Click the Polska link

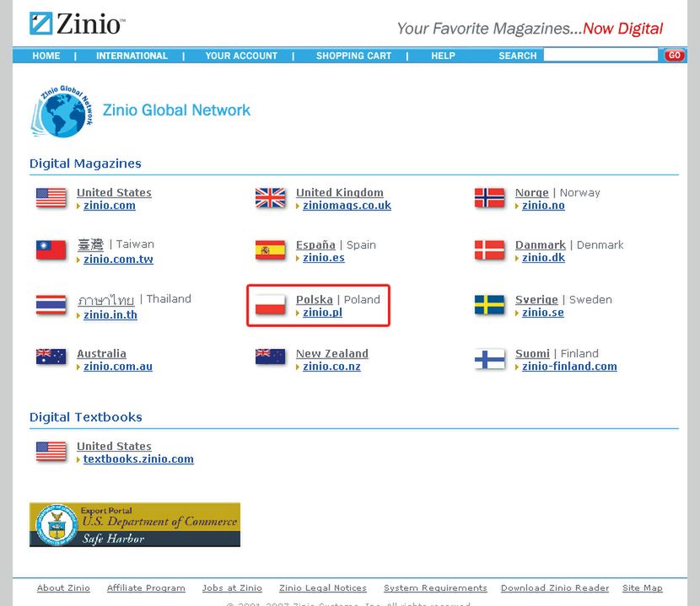click(315, 299)
